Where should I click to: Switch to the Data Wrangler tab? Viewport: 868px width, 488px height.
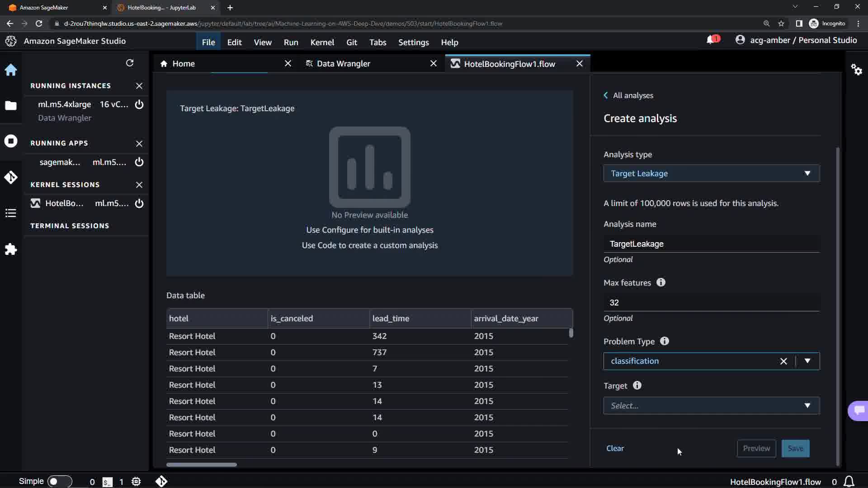[343, 64]
